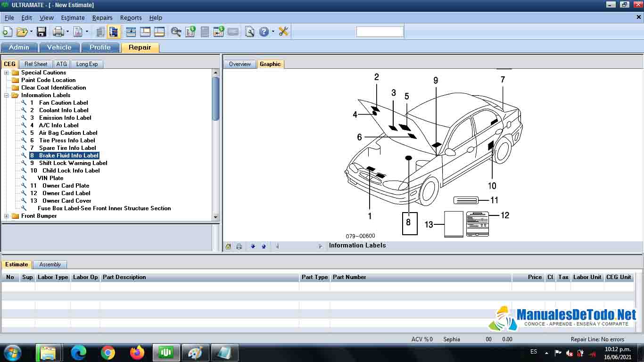The height and width of the screenshot is (362, 644).
Task: Expand the Front Bumper folder
Action: [x=6, y=216]
